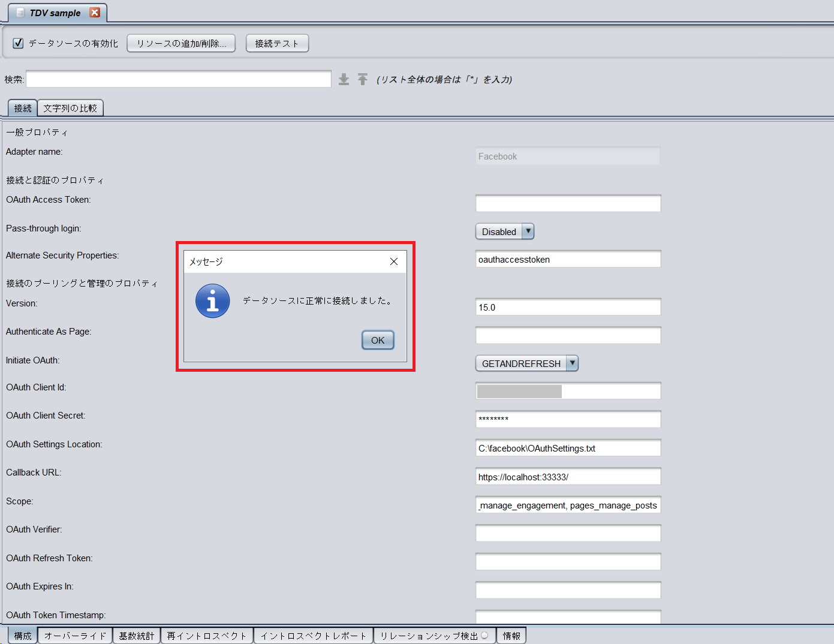Click the search-next down arrow icon

point(344,79)
